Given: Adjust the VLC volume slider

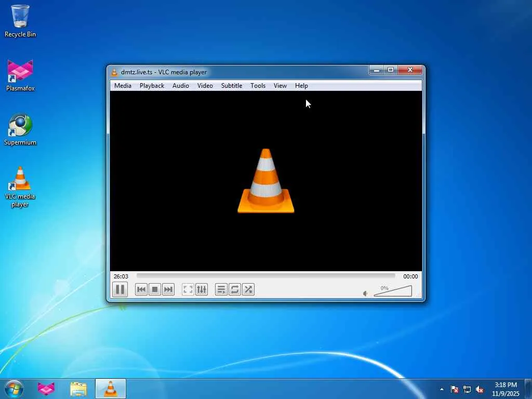Looking at the screenshot, I should pos(393,291).
